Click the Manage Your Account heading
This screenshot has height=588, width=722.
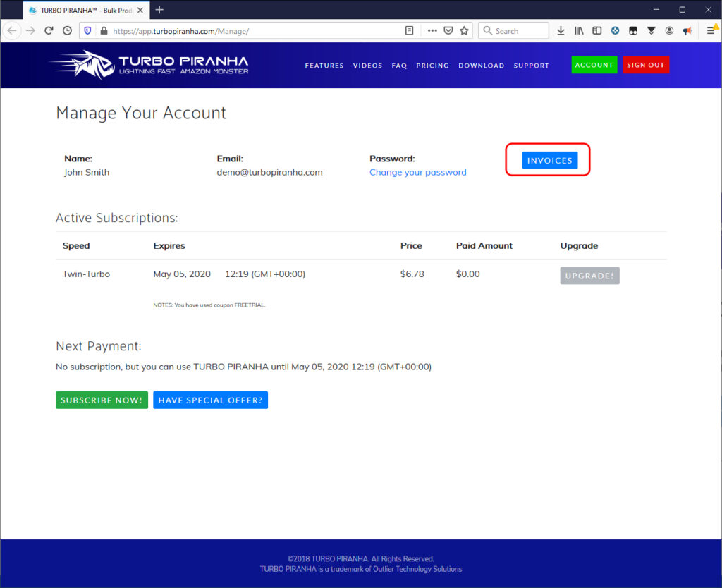click(141, 113)
